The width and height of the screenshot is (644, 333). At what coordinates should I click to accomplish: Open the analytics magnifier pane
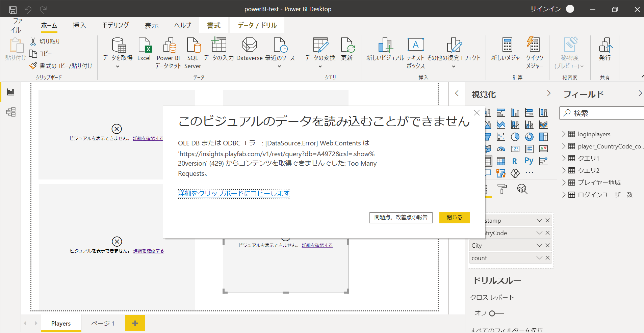[x=522, y=189]
